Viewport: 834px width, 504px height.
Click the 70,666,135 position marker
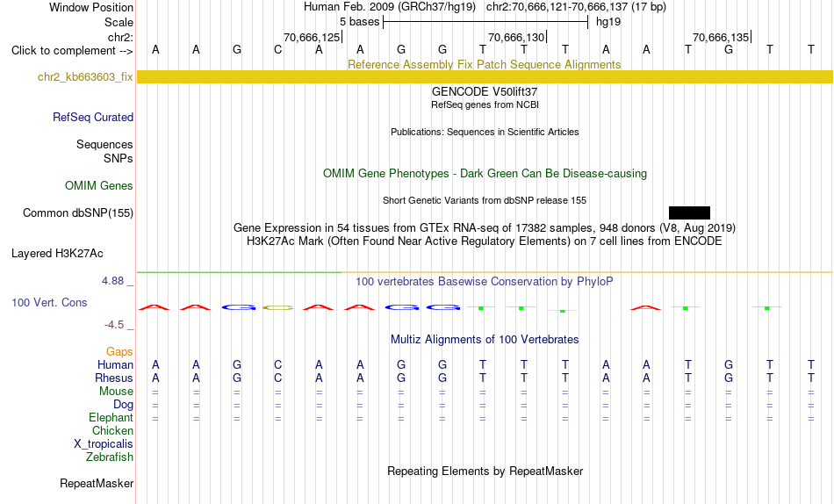721,37
